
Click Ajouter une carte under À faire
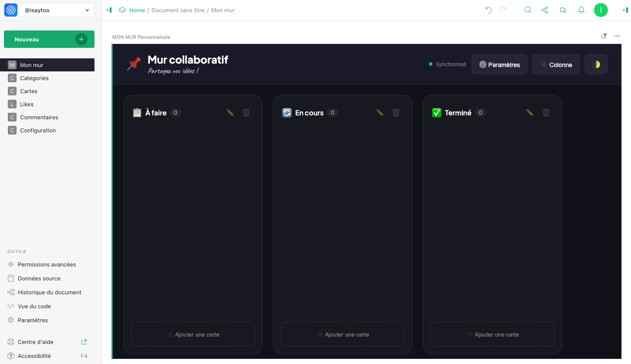[193, 334]
